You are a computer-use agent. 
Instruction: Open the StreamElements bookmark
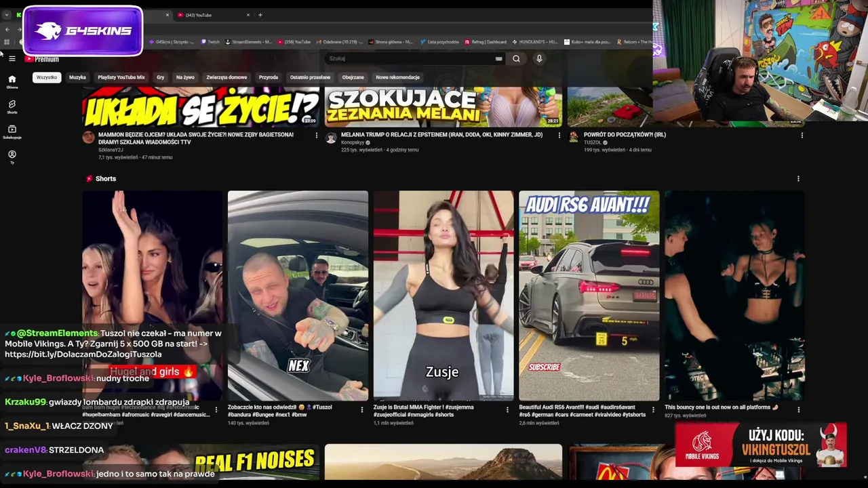(x=248, y=42)
